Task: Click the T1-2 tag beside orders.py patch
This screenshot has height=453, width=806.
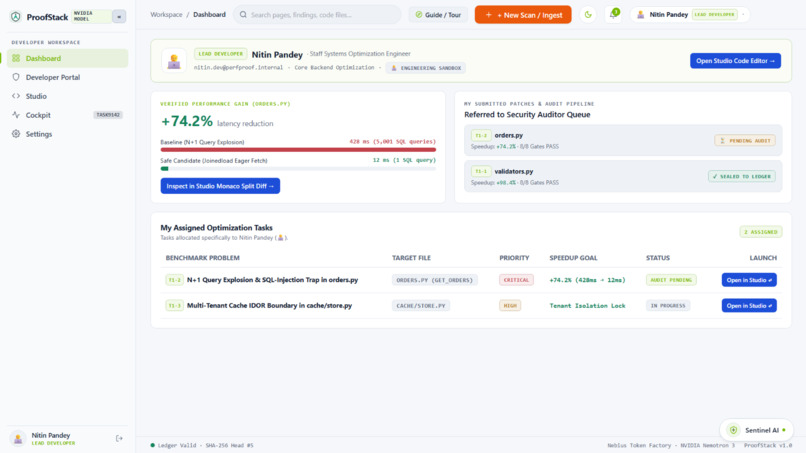Action: (x=481, y=136)
